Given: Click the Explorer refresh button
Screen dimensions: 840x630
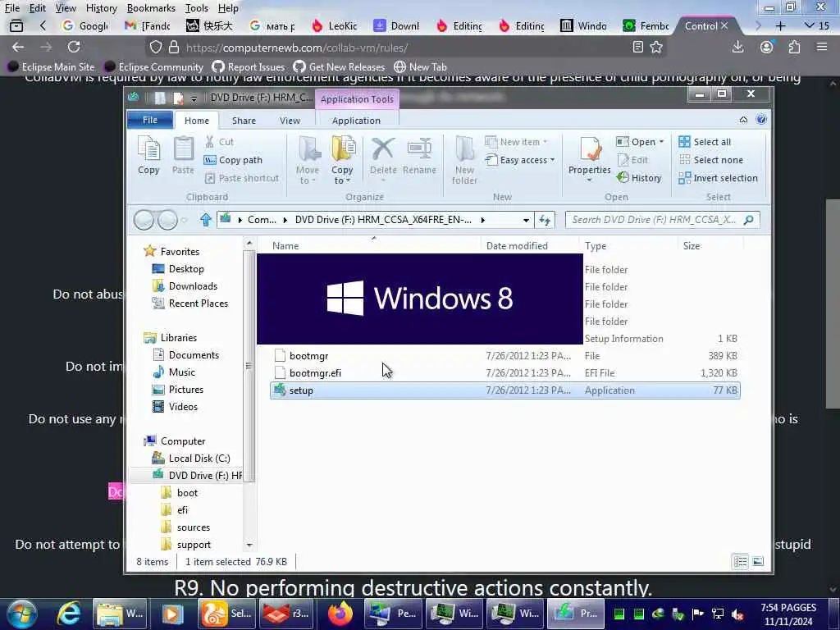Looking at the screenshot, I should 545,220.
